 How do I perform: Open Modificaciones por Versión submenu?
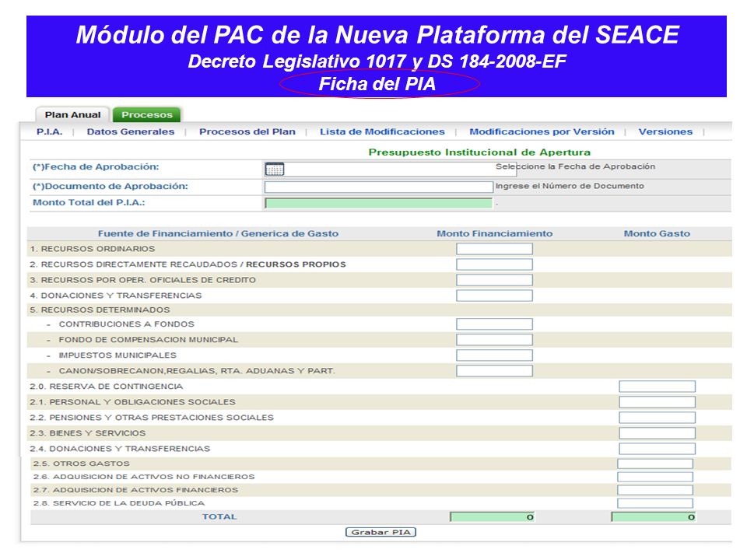point(542,132)
